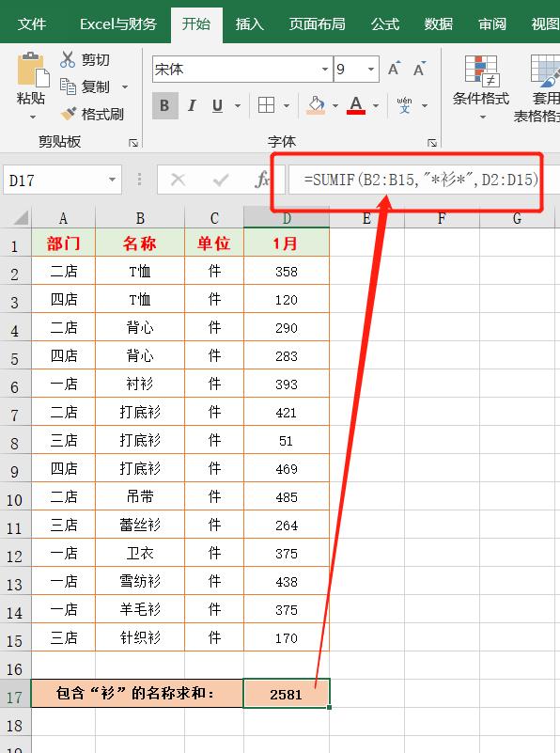Decrease font size with the smaller A icon
The height and width of the screenshot is (753, 560).
(419, 70)
